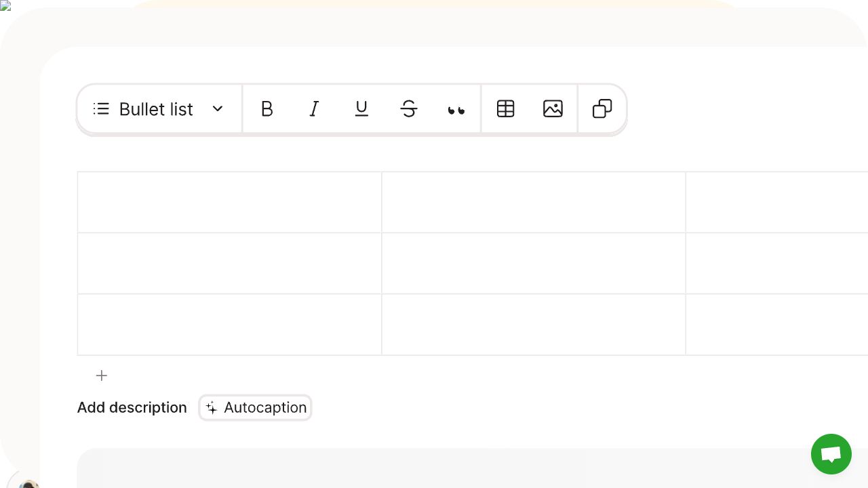Click the middle-row right table cell

click(x=776, y=263)
